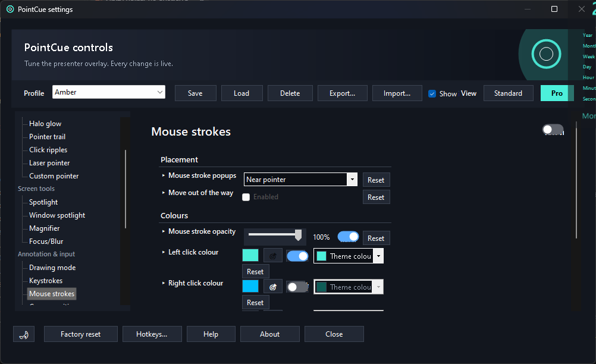Reset Mouse stroke opacity
This screenshot has width=596, height=364.
tap(376, 239)
